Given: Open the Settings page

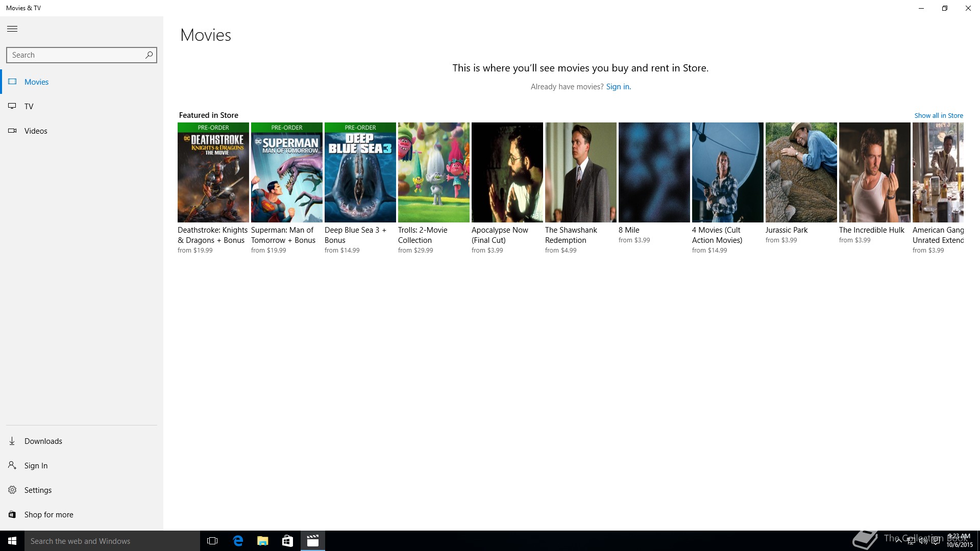Looking at the screenshot, I should coord(82,490).
